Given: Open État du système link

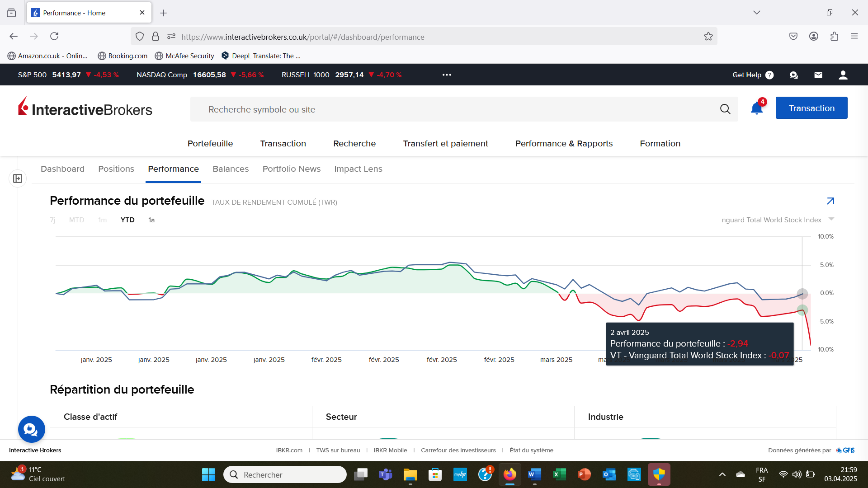Looking at the screenshot, I should tap(531, 450).
